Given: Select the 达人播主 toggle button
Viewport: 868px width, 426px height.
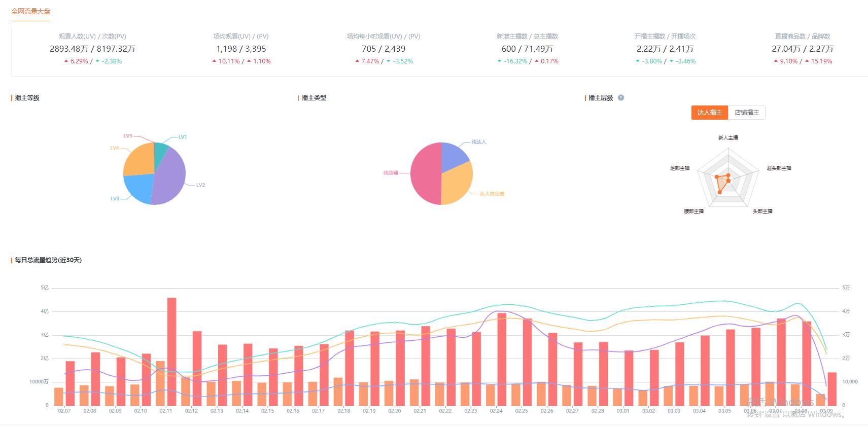Looking at the screenshot, I should [709, 113].
